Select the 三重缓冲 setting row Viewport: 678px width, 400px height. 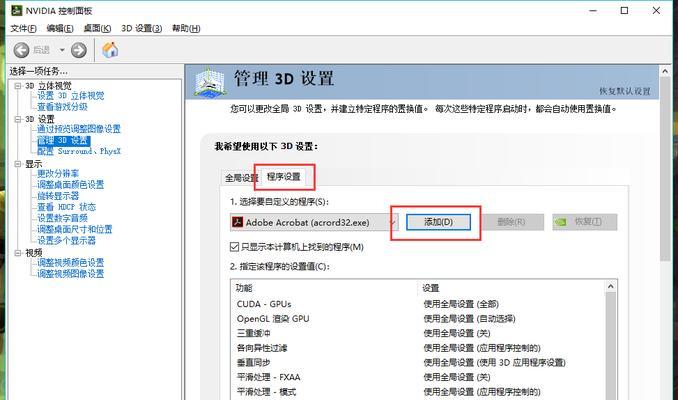(419, 333)
